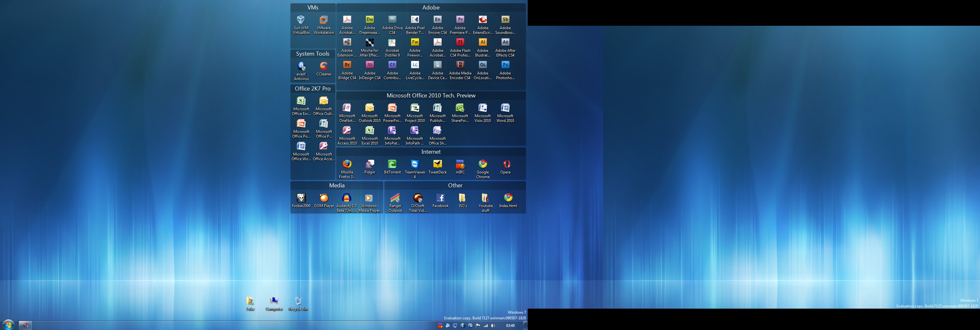Open the Youtube stuff folder
Viewport: 980px width, 330px height.
485,198
